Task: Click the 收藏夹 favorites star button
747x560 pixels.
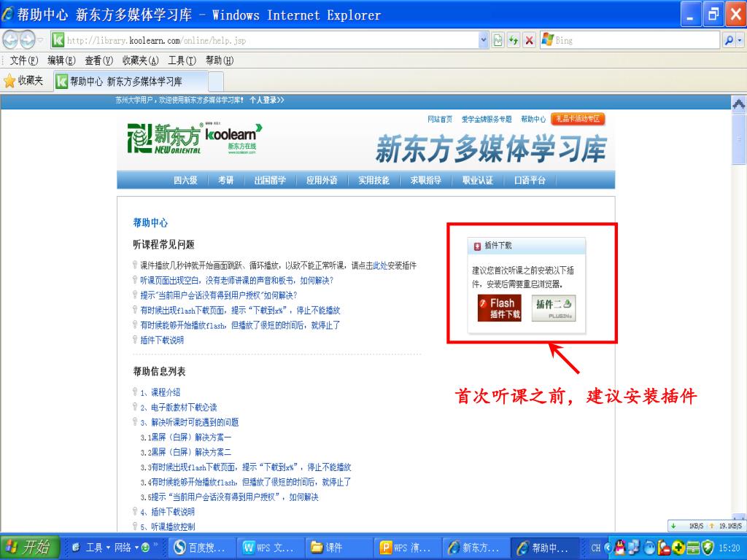Action: point(23,81)
